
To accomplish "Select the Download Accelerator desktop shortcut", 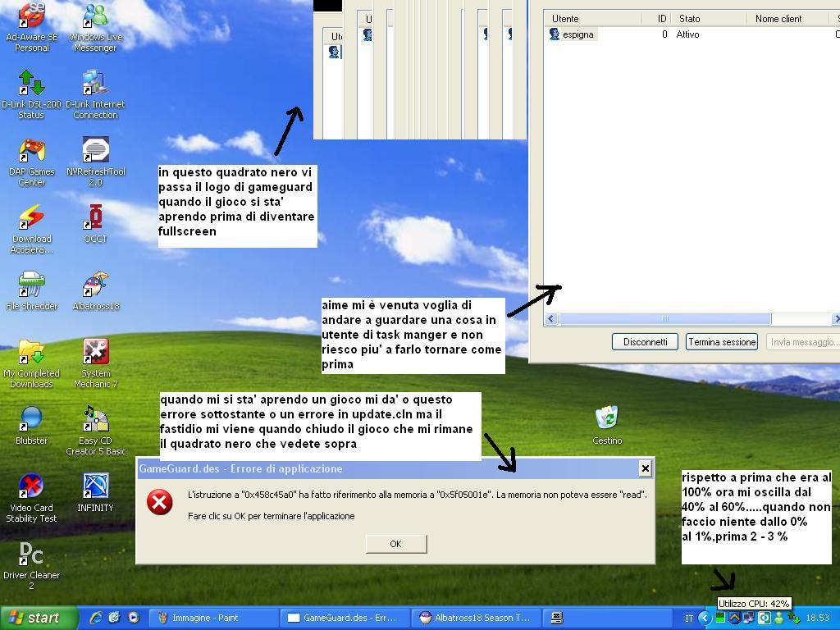I will (32, 230).
